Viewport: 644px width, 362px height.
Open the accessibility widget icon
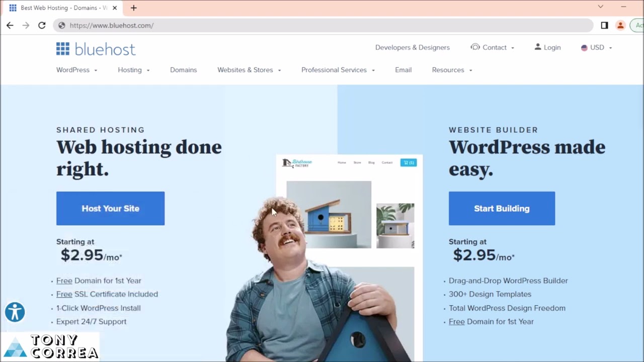click(x=15, y=312)
